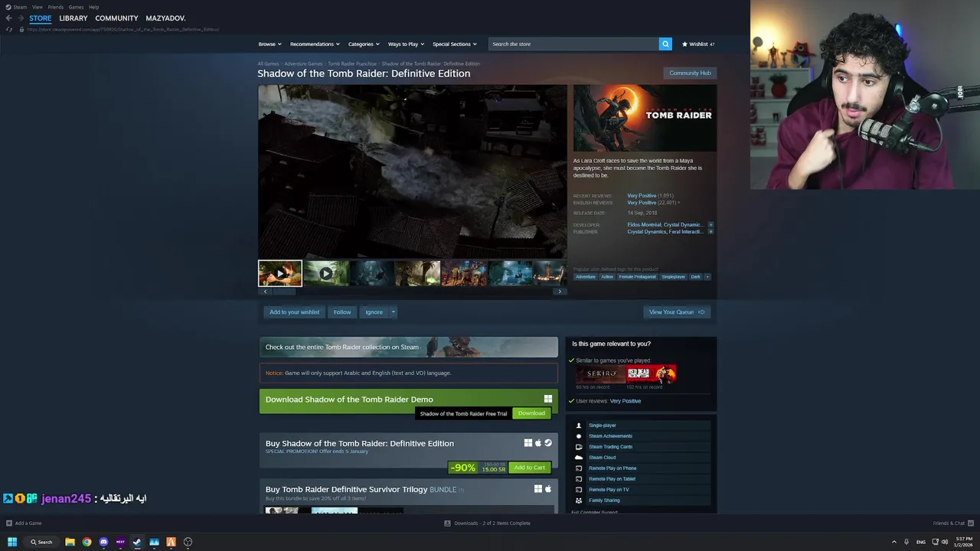980x551 pixels.
Task: Click the Remote Play on TV icon
Action: (x=579, y=490)
